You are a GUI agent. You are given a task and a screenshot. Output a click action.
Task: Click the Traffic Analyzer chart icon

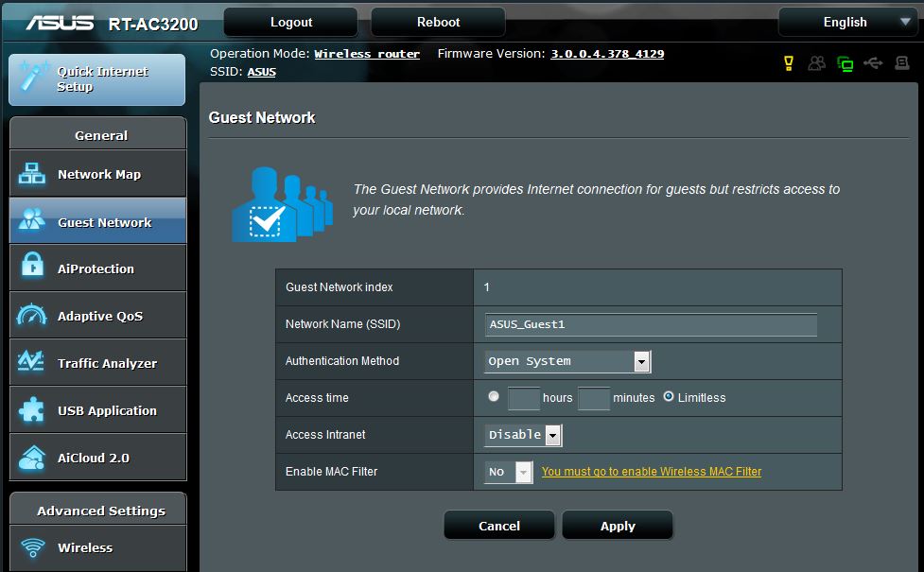point(30,360)
